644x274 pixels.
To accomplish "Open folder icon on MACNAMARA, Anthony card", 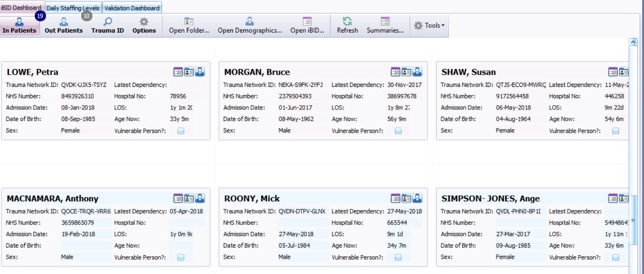I will [189, 198].
